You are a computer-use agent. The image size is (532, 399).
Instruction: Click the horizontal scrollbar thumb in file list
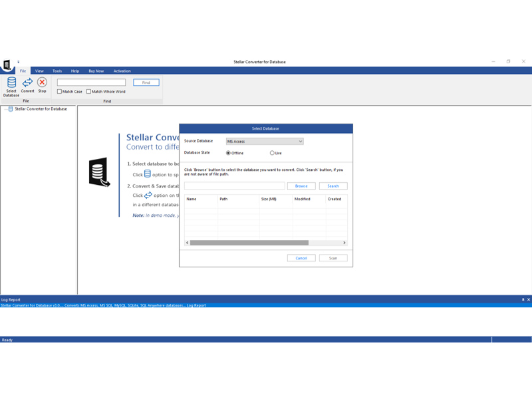(x=249, y=243)
